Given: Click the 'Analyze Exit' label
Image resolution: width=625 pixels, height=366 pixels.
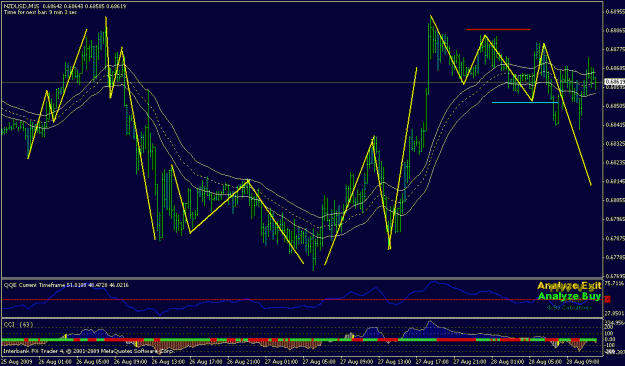Looking at the screenshot, I should [569, 285].
